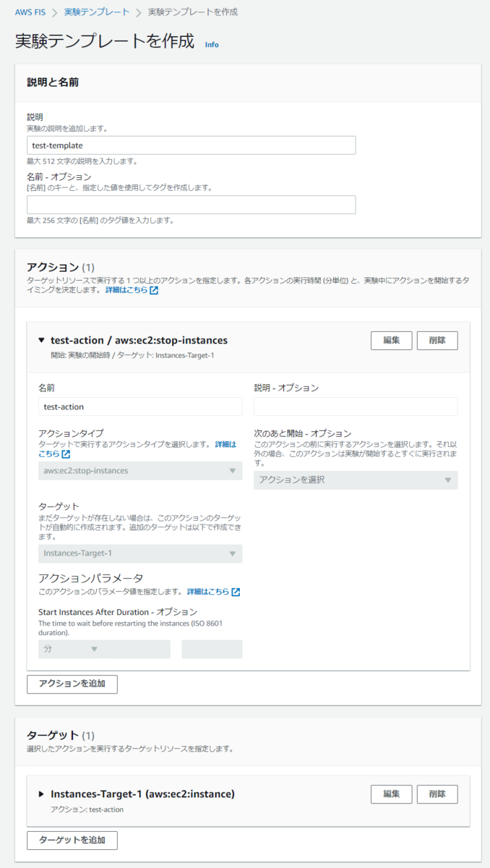Screen dimensions: 490x868
Task: Click 編集 button for Instances-Target-1
Action: coord(391,794)
